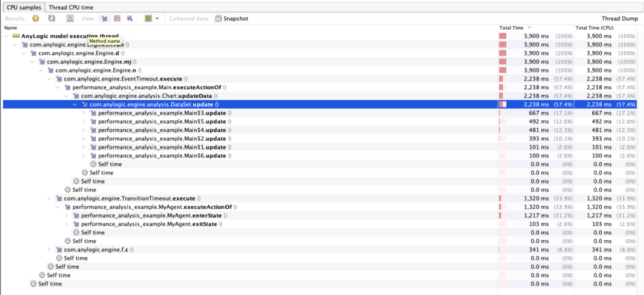The width and height of the screenshot is (644, 295).
Task: Click the thread icon beside AnyLogic model execution thread
Action: coord(17,36)
